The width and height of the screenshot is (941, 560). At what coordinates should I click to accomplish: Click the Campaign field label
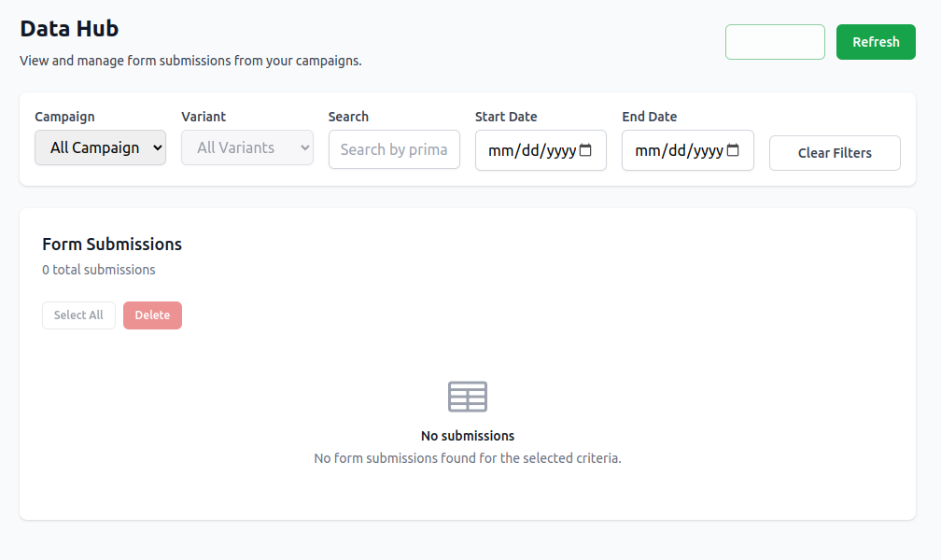point(64,117)
